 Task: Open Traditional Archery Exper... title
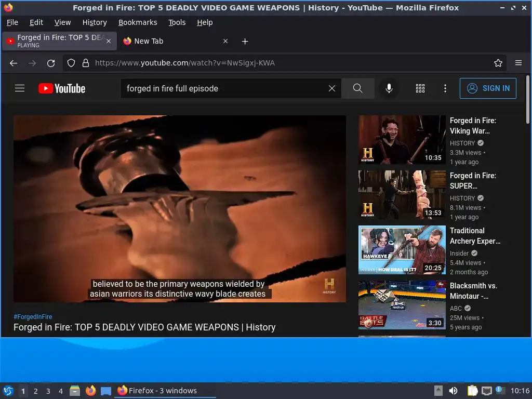click(475, 236)
